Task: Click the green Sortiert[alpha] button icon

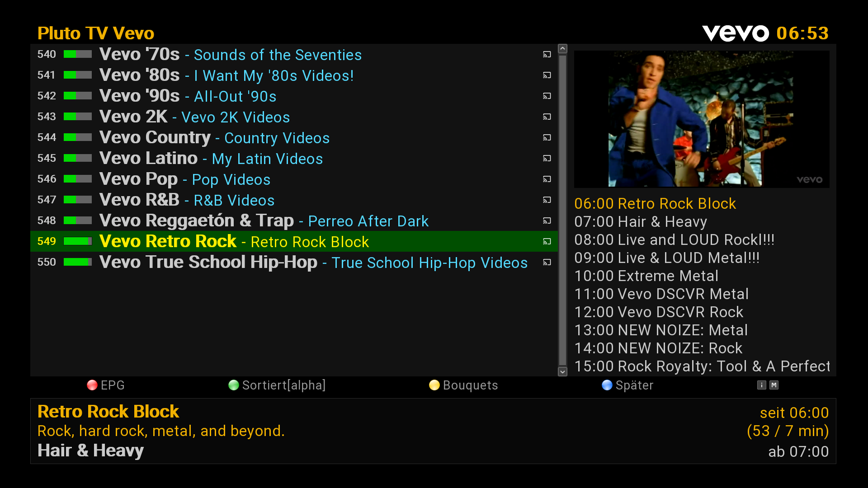Action: coord(234,385)
